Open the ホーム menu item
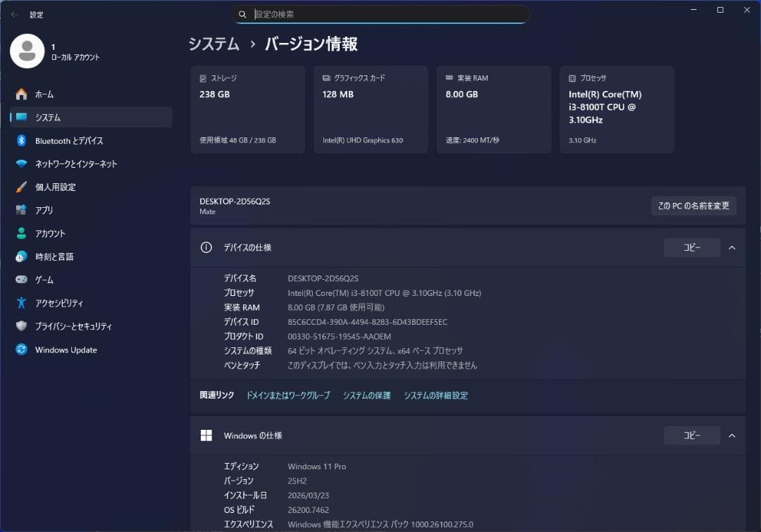This screenshot has width=761, height=532. coord(91,94)
